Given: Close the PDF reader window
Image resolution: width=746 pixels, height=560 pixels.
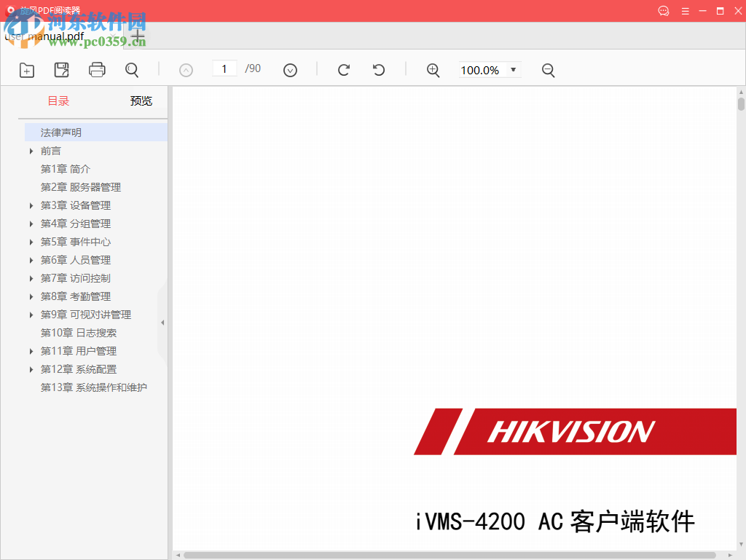Looking at the screenshot, I should pyautogui.click(x=738, y=11).
